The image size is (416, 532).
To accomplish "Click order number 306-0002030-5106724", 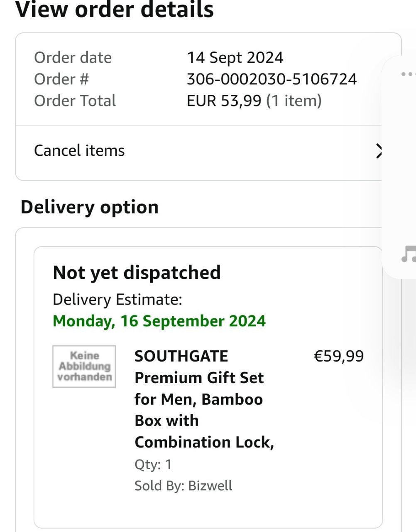I will pyautogui.click(x=272, y=79).
